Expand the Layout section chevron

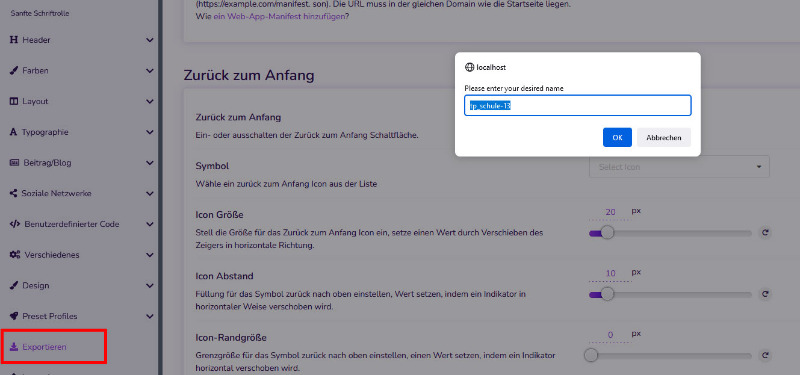[x=149, y=102]
